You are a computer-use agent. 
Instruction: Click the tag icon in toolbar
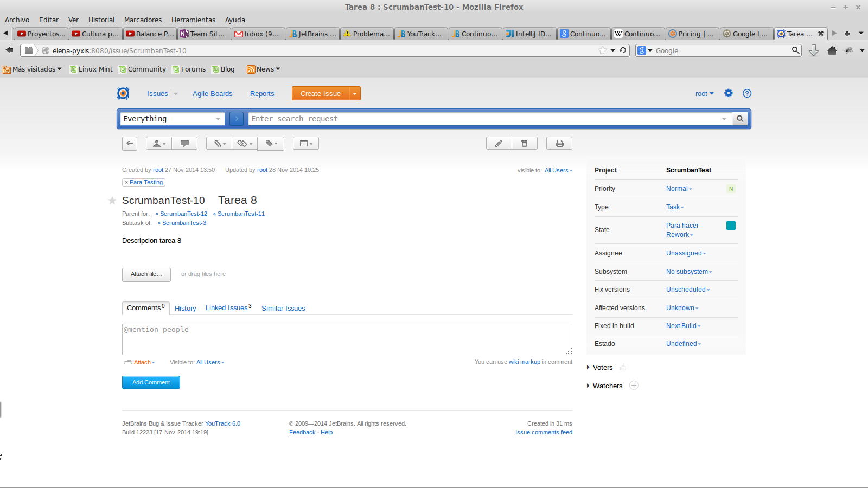point(271,143)
